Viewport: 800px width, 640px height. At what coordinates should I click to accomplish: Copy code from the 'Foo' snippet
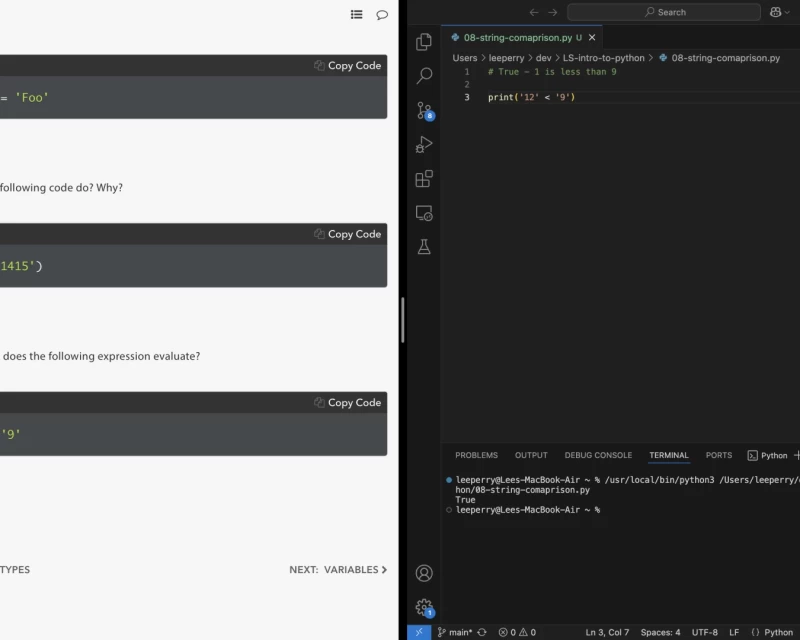346,66
